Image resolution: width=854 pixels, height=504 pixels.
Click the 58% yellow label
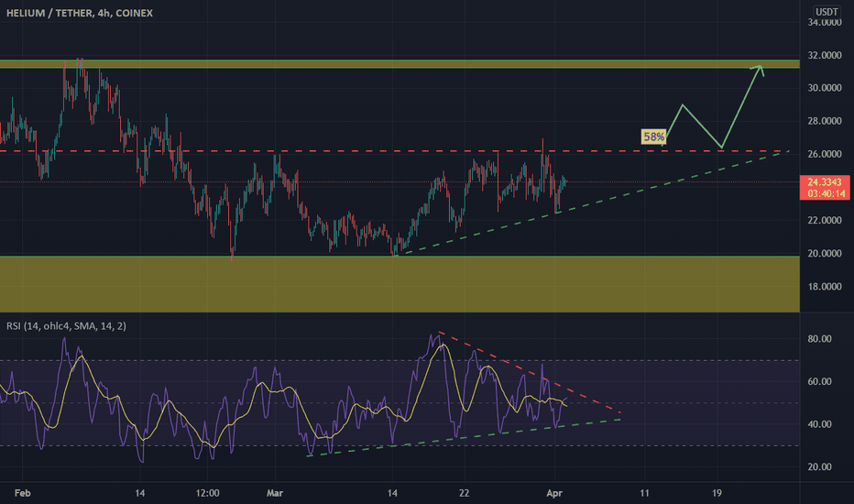click(x=653, y=137)
